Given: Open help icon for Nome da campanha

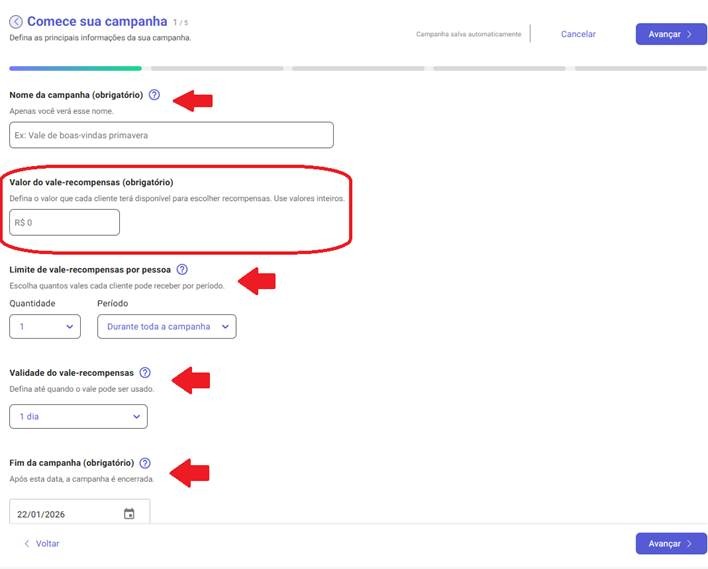Looking at the screenshot, I should [154, 95].
